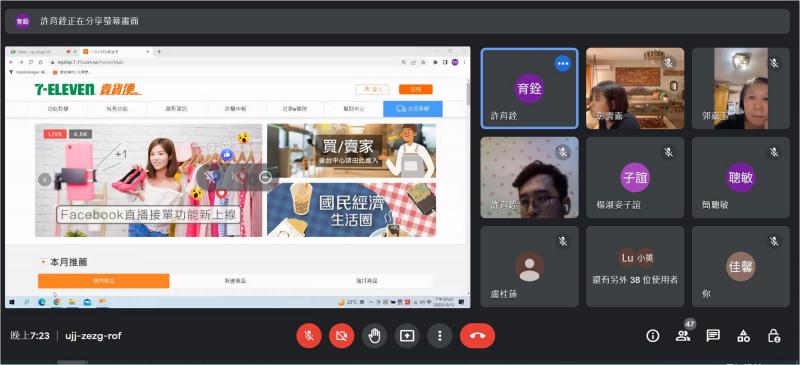Screen dimensions: 800x365
Task: Open the Edge icon in the shared taskbar
Action: (42, 302)
